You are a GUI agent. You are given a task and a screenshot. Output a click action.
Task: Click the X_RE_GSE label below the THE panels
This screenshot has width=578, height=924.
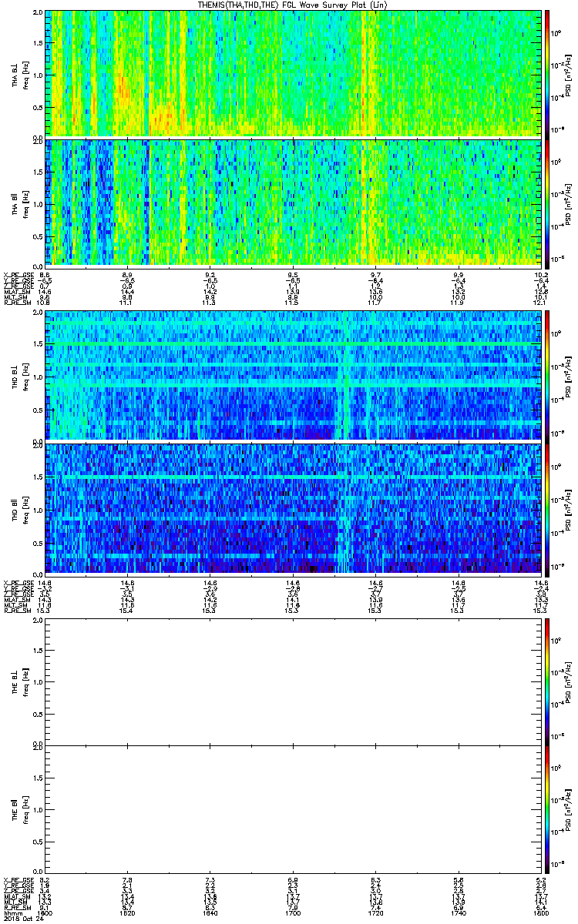pyautogui.click(x=18, y=879)
